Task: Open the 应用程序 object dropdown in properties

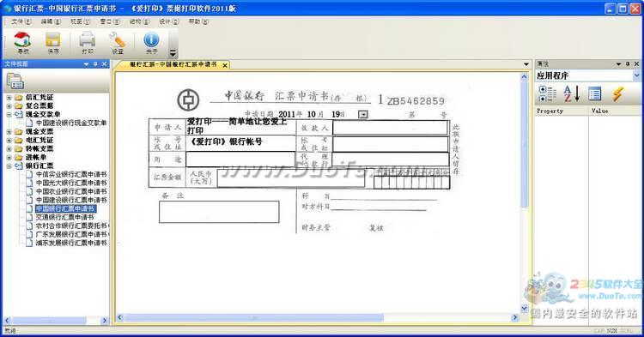Action: click(x=636, y=75)
